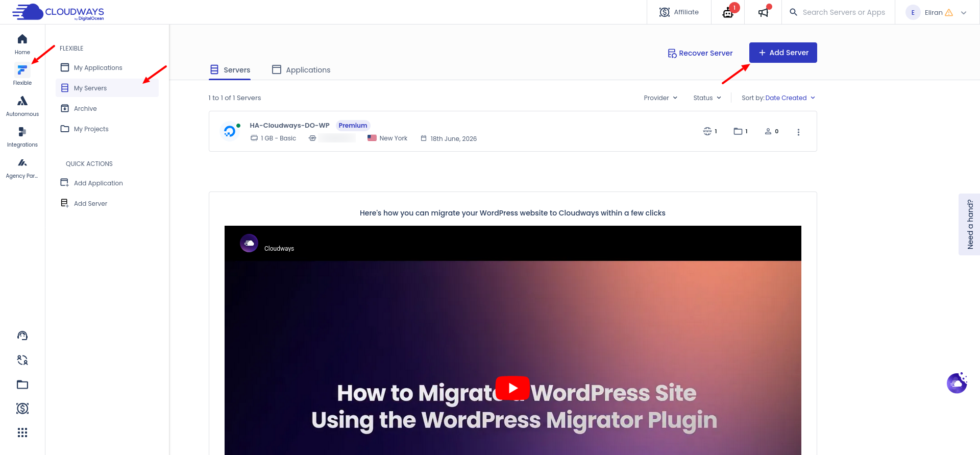The height and width of the screenshot is (455, 980).
Task: Click the E user avatar
Action: pyautogui.click(x=913, y=12)
